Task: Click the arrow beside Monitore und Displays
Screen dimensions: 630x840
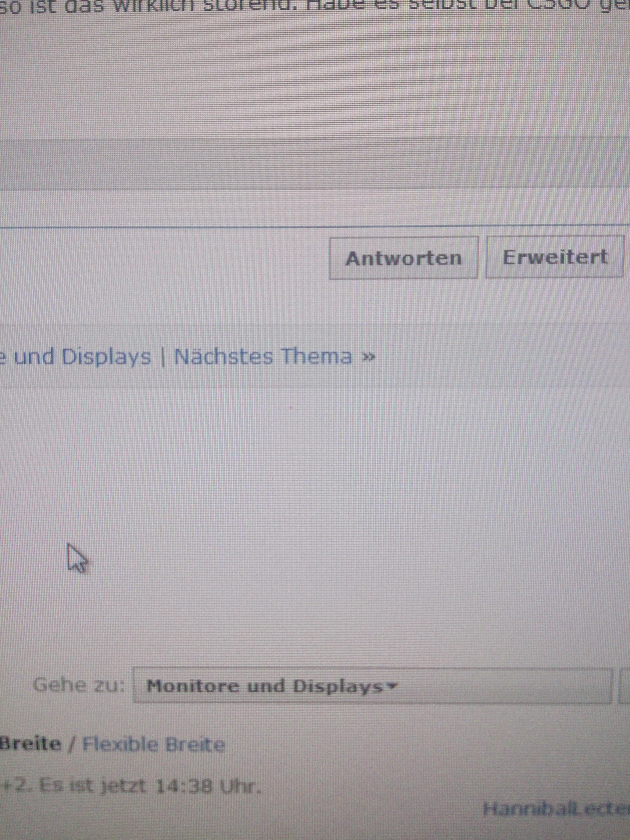Action: pyautogui.click(x=392, y=685)
